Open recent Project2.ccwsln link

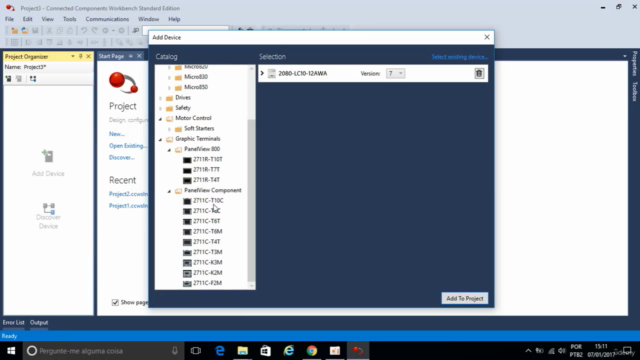128,194
